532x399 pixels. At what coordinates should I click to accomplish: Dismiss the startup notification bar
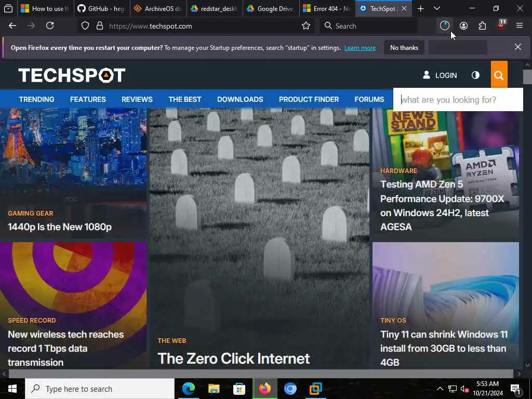[518, 47]
